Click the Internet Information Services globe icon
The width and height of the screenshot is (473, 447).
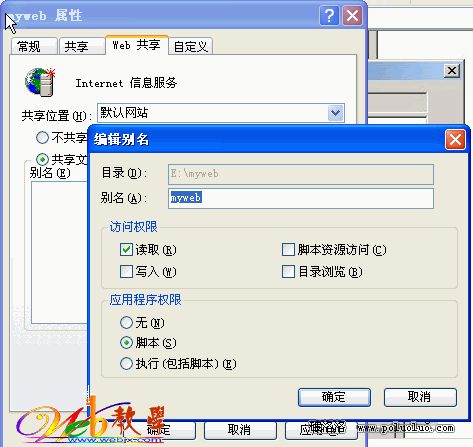40,82
